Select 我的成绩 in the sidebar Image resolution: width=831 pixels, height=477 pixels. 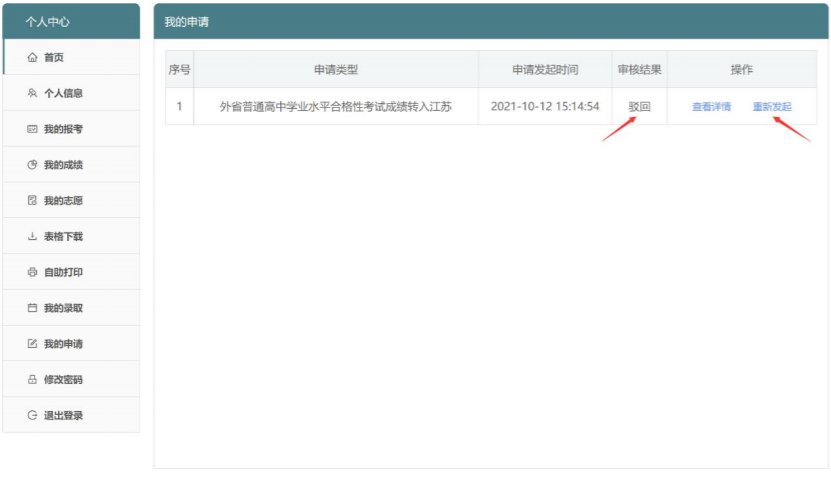pyautogui.click(x=72, y=165)
